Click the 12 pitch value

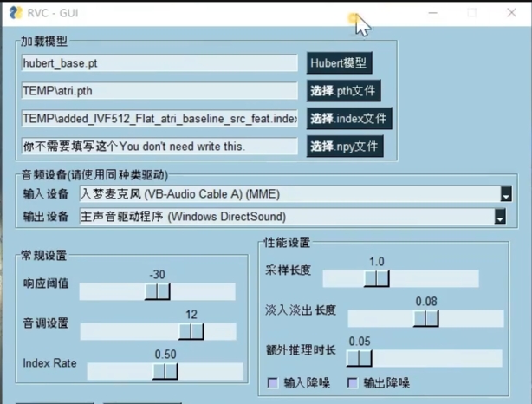[191, 315]
